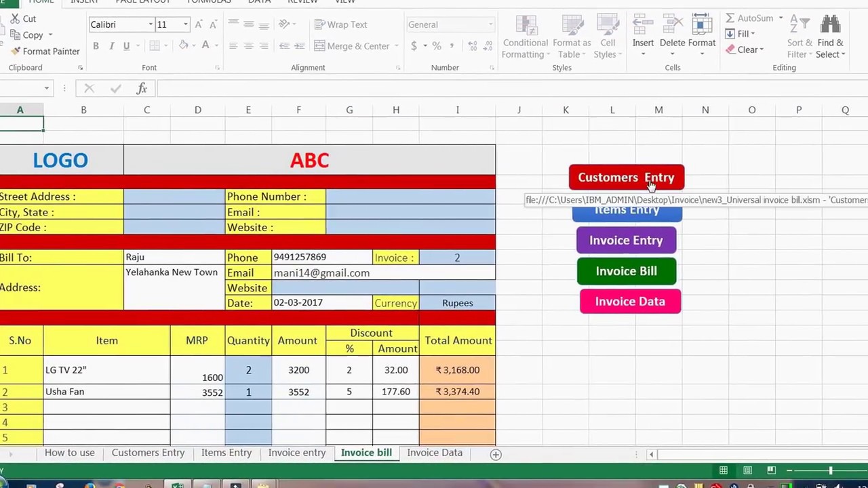Click the Customers Entry red button
Image resolution: width=868 pixels, height=488 pixels.
(x=627, y=178)
